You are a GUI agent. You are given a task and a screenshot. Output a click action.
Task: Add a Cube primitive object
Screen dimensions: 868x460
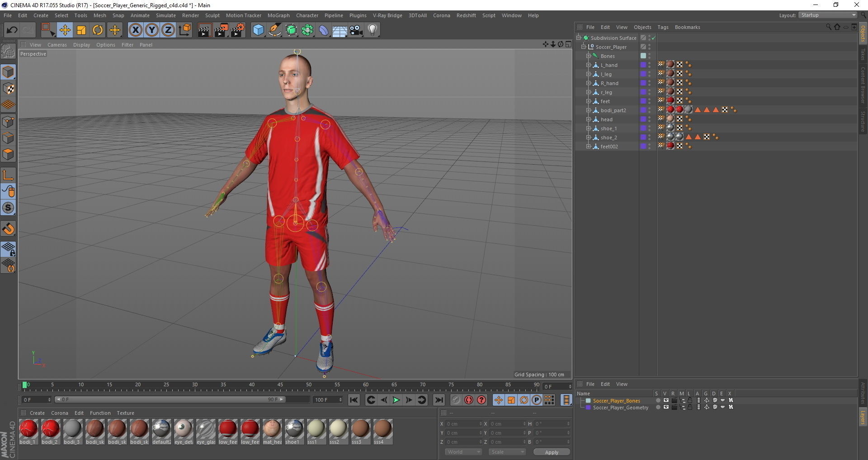258,30
